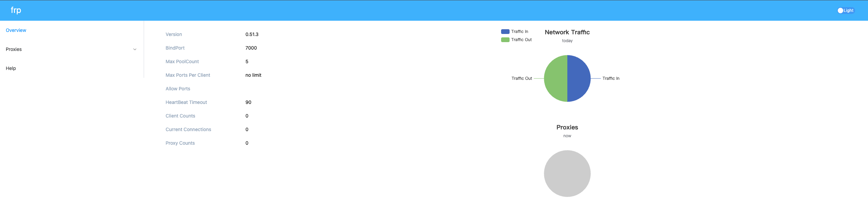This screenshot has width=868, height=215.
Task: Click the Proxies chart title
Action: [x=567, y=127]
